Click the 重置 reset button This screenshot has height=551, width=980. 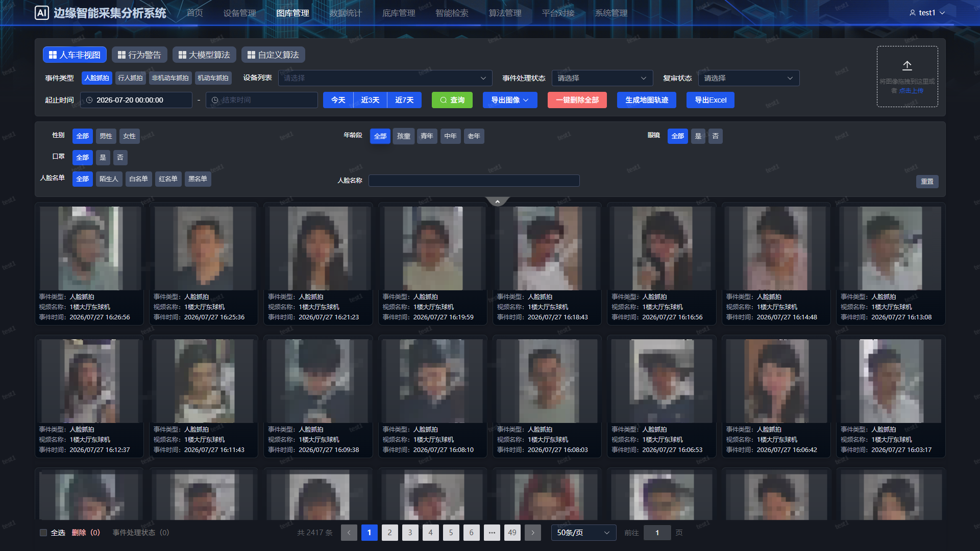[927, 182]
